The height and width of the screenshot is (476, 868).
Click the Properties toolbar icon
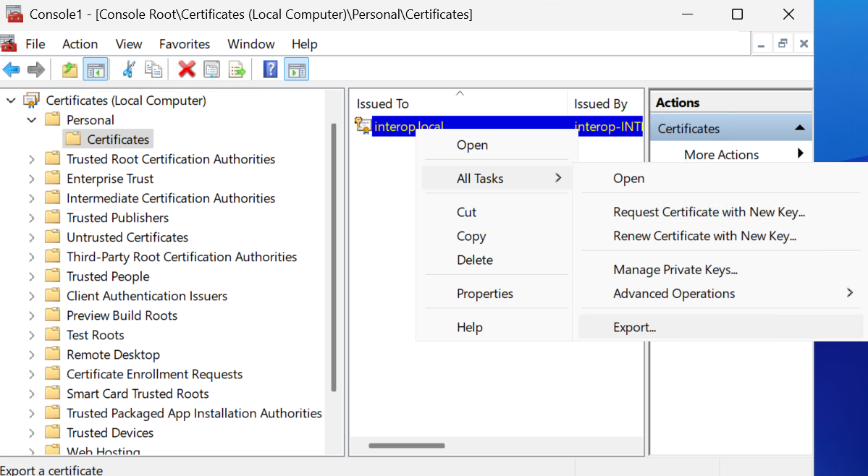[x=211, y=69]
